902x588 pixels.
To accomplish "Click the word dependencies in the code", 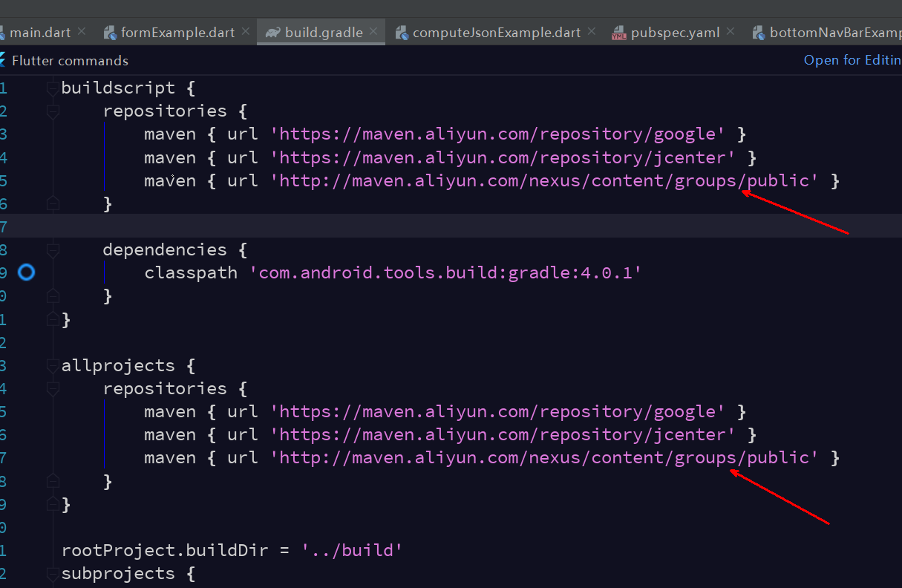I will pos(165,249).
